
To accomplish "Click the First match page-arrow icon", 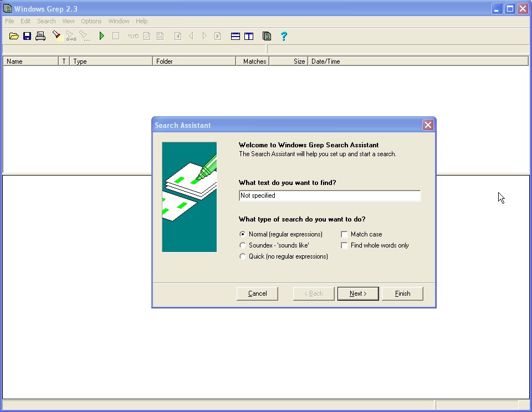I will (178, 36).
